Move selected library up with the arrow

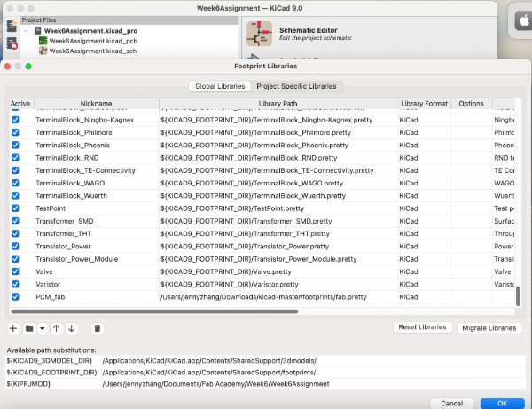[57, 328]
